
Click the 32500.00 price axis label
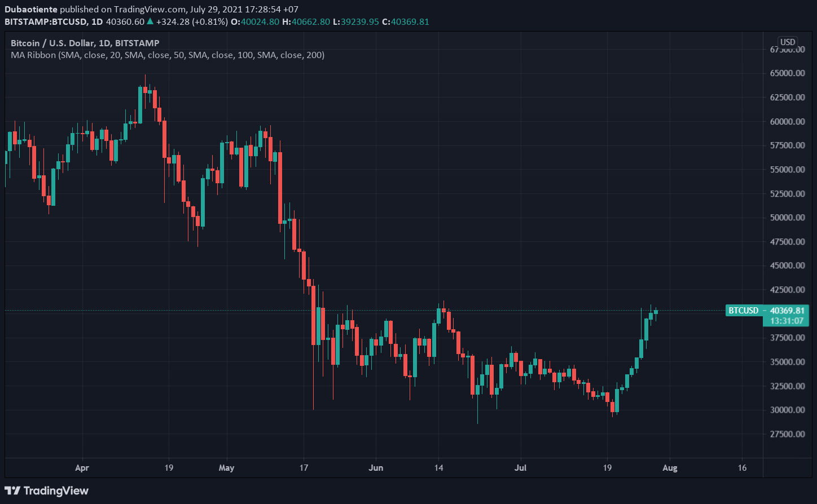click(x=788, y=386)
